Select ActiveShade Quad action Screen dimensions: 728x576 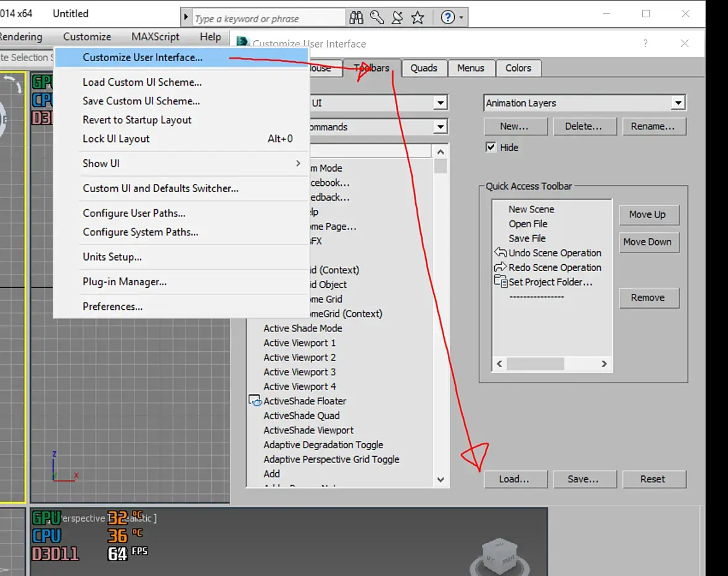coord(301,415)
